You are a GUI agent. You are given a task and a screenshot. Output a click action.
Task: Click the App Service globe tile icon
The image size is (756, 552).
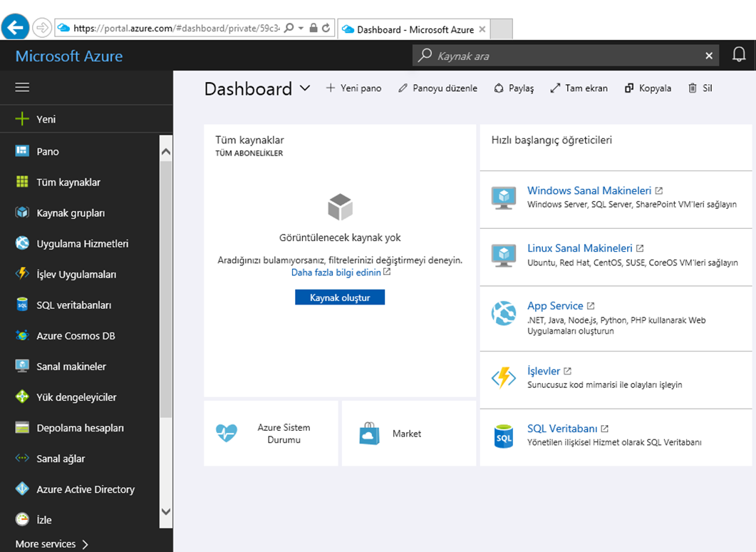tap(503, 313)
